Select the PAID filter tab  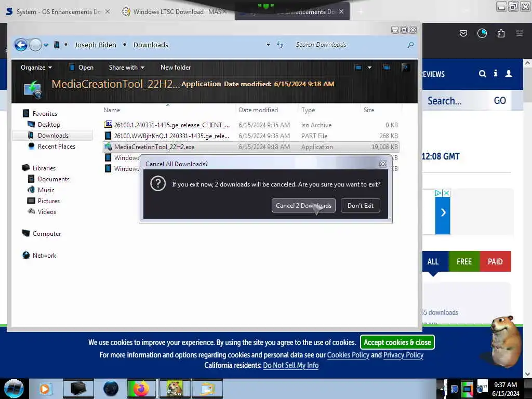coord(495,262)
